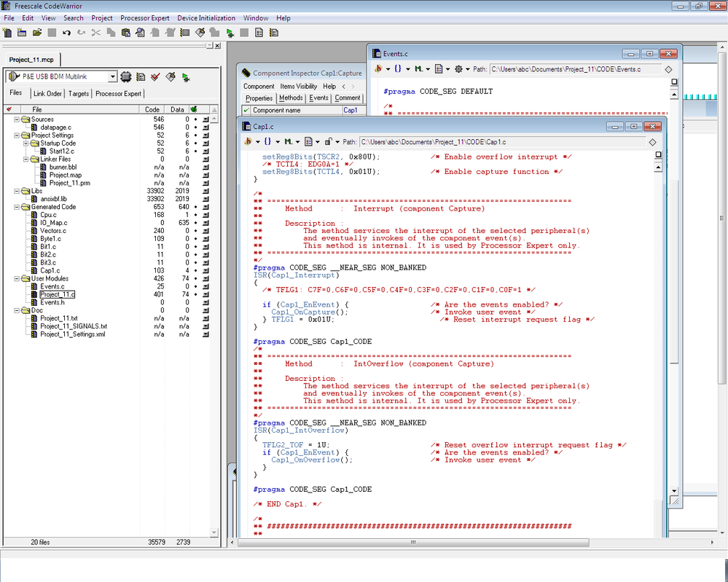Viewport: 728px width, 582px height.
Task: Toggle Component name checkmark in Component Inspector
Action: pos(246,111)
